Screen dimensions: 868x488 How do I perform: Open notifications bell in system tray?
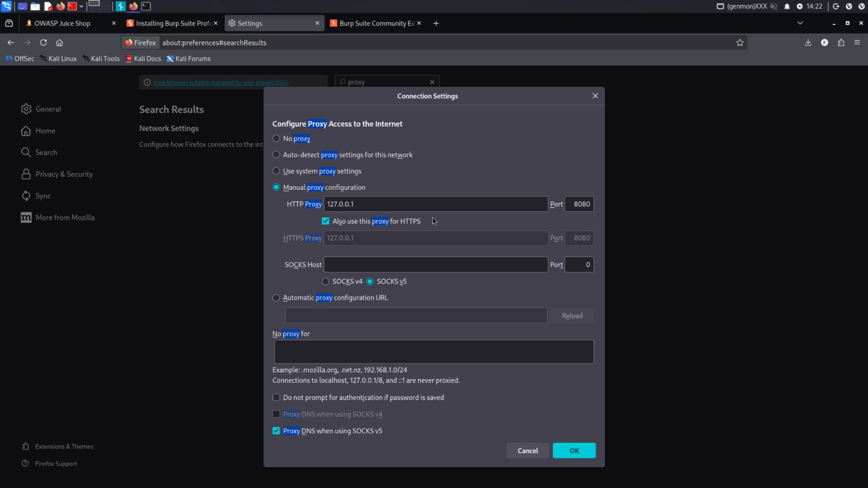(x=787, y=6)
